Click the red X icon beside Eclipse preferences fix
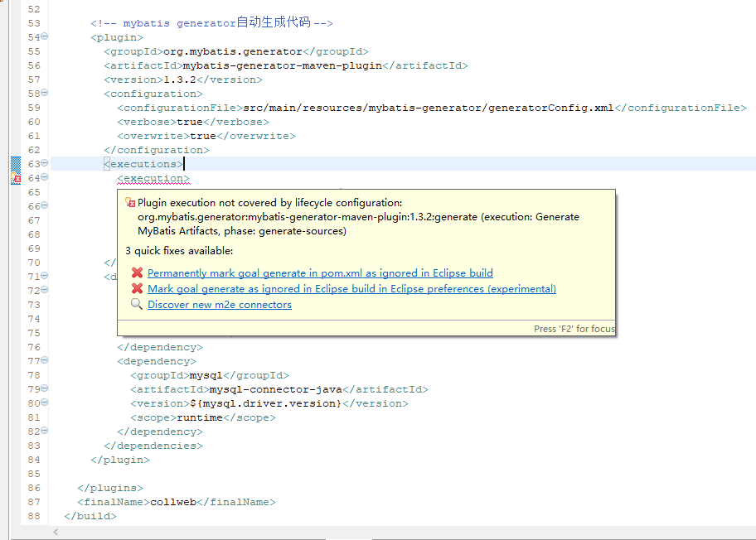This screenshot has width=756, height=540. click(138, 288)
